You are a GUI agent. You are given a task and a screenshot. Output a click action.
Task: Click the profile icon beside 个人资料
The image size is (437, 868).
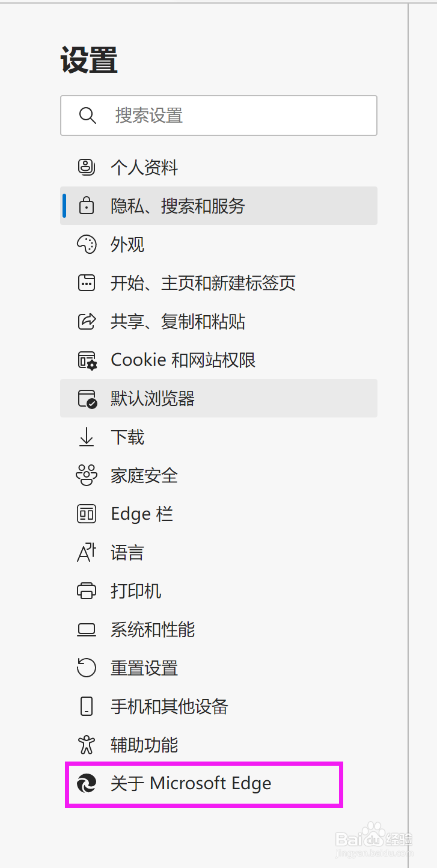point(87,167)
